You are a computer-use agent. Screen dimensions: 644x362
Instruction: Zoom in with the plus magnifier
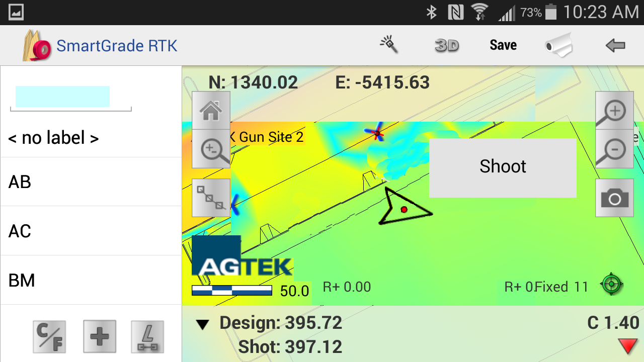(614, 111)
